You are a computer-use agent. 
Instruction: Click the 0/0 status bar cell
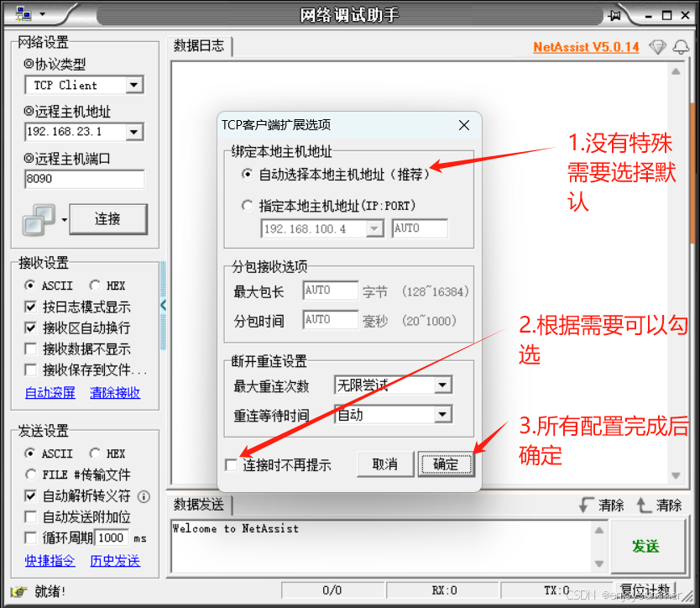332,590
